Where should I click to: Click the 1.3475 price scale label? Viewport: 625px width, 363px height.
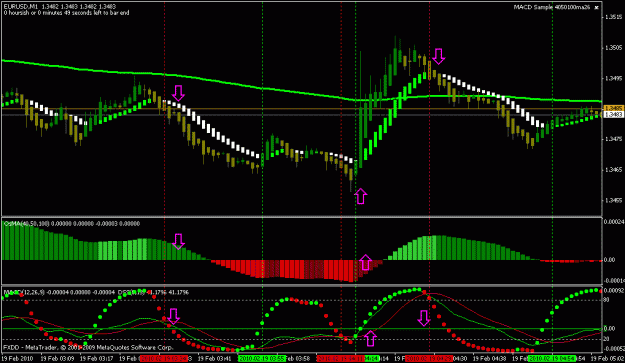point(614,139)
